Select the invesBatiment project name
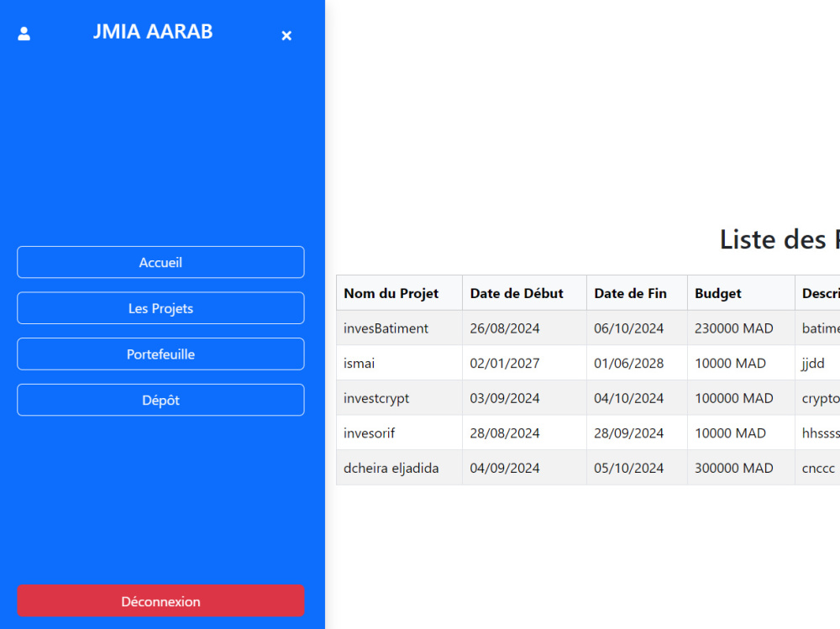840x629 pixels. (x=386, y=328)
